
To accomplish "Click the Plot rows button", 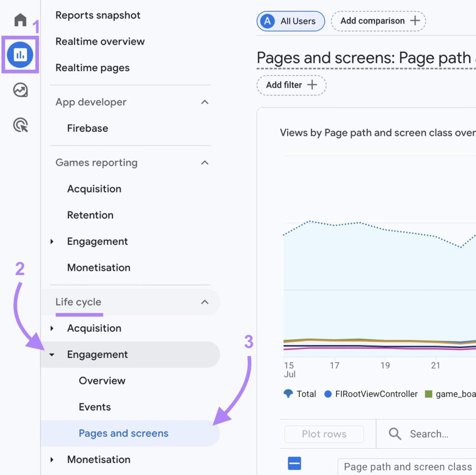I will (x=324, y=434).
